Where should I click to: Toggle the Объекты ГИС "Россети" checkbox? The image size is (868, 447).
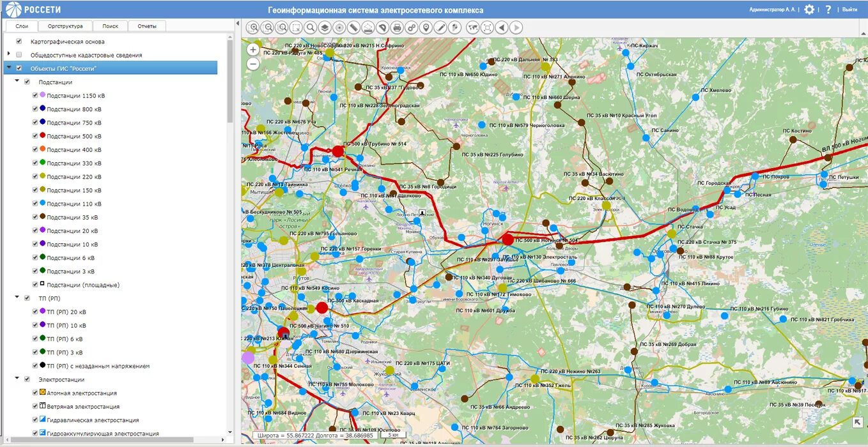[19, 68]
